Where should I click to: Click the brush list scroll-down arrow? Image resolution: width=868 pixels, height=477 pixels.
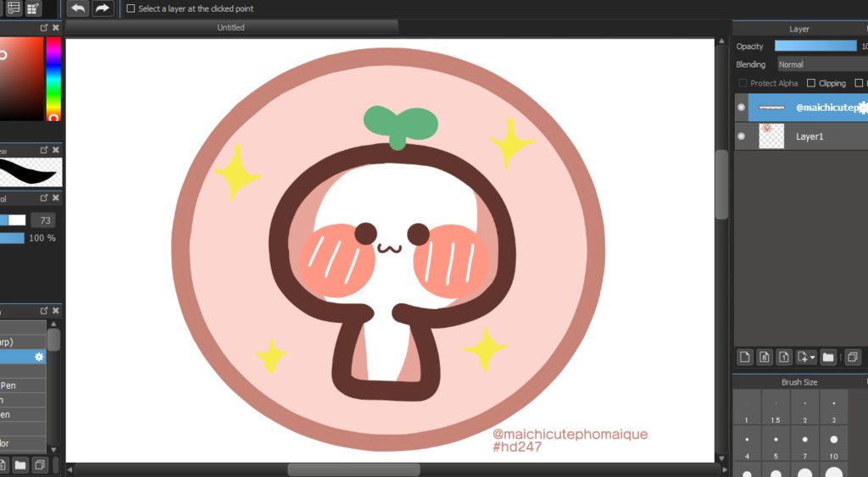pyautogui.click(x=53, y=449)
